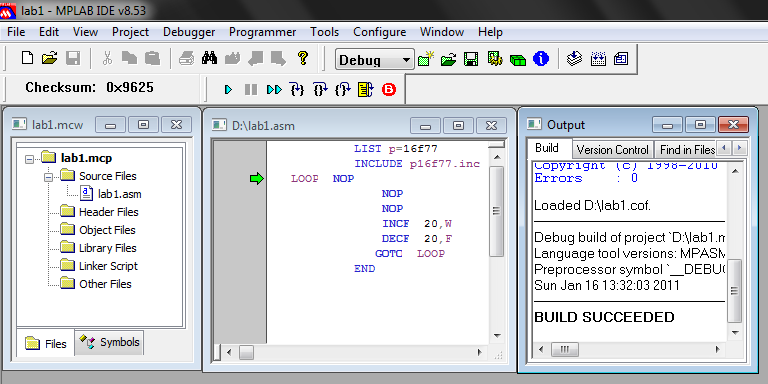Click the 'GOTO LOOP' code line
This screenshot has width=768, height=384.
coord(410,254)
